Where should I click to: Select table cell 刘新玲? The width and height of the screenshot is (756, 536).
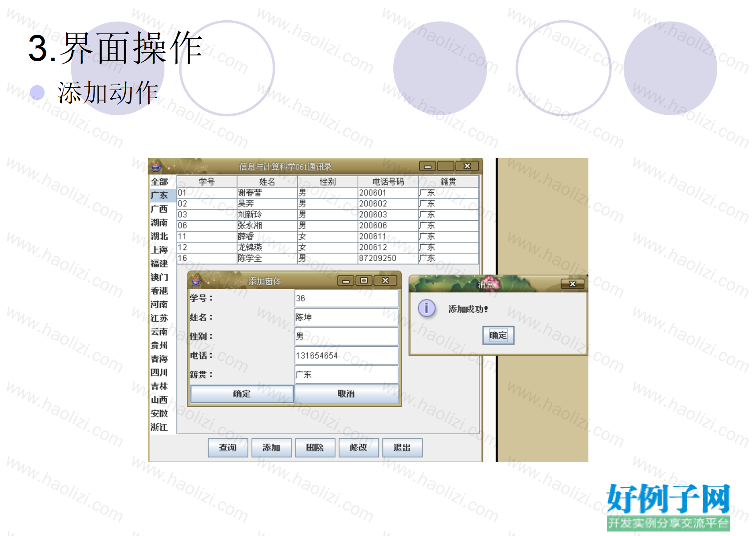tap(267, 214)
